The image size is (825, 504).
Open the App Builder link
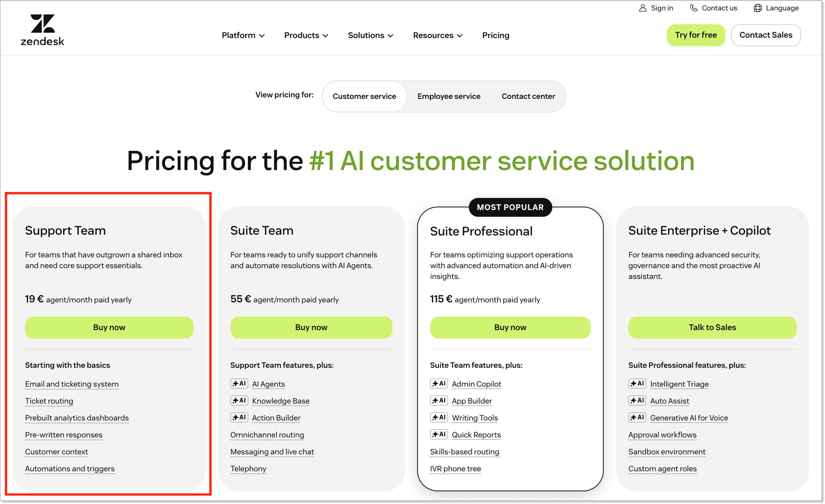472,401
